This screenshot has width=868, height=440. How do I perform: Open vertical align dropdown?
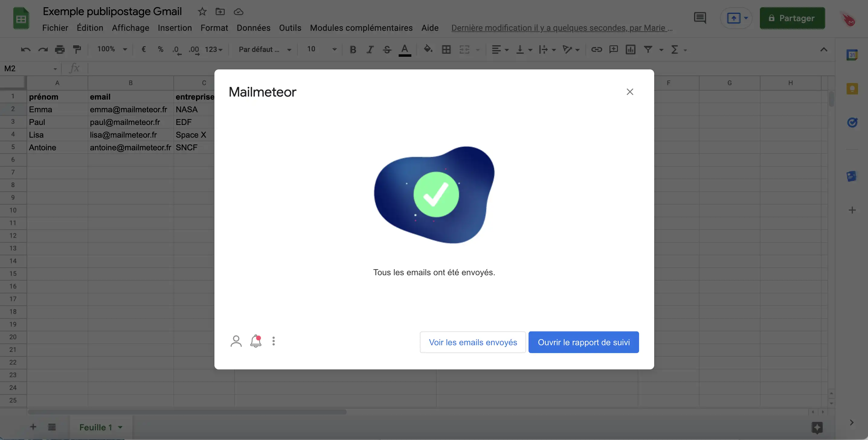(524, 49)
